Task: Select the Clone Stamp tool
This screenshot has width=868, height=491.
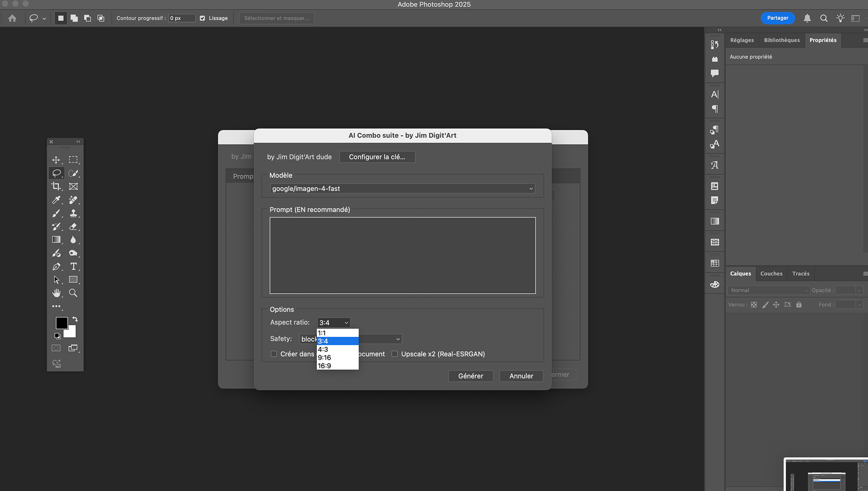Action: [x=73, y=213]
